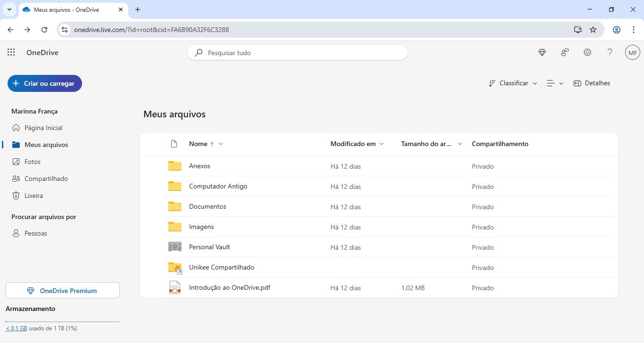Open the settings gear icon
The image size is (644, 343).
(x=587, y=53)
